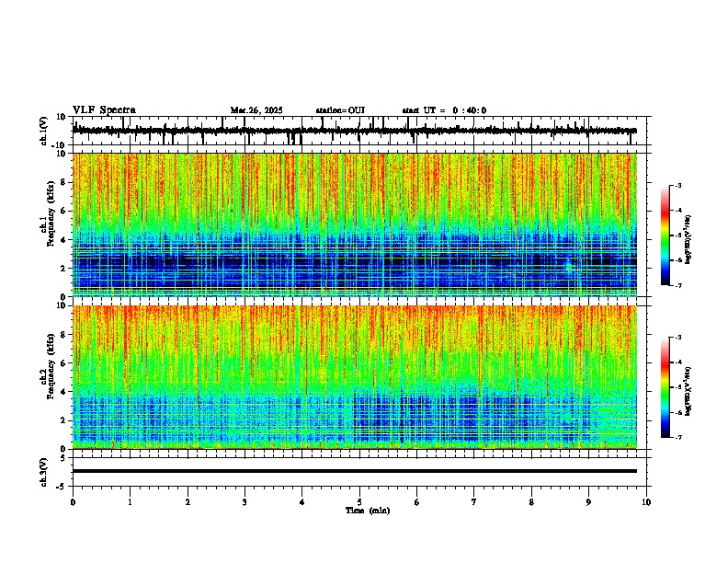This screenshot has width=728, height=563.
Task: Click the "station=OUI" header label
Action: coord(340,110)
